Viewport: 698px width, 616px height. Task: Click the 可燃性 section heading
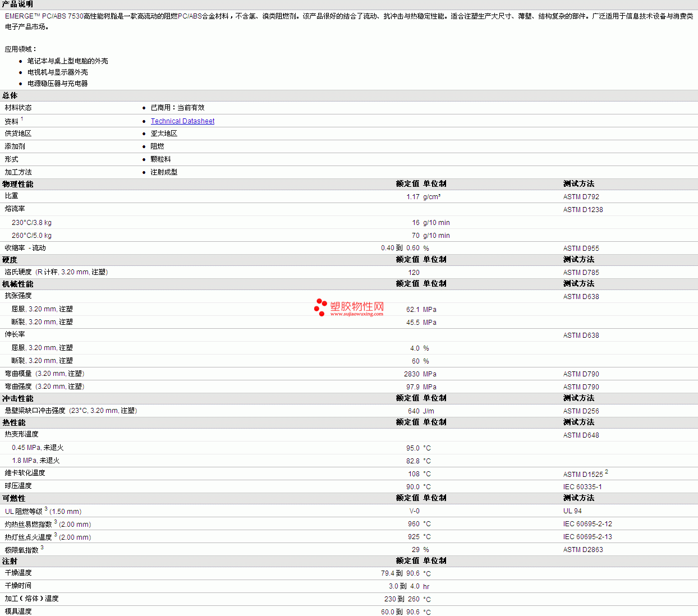click(x=13, y=499)
